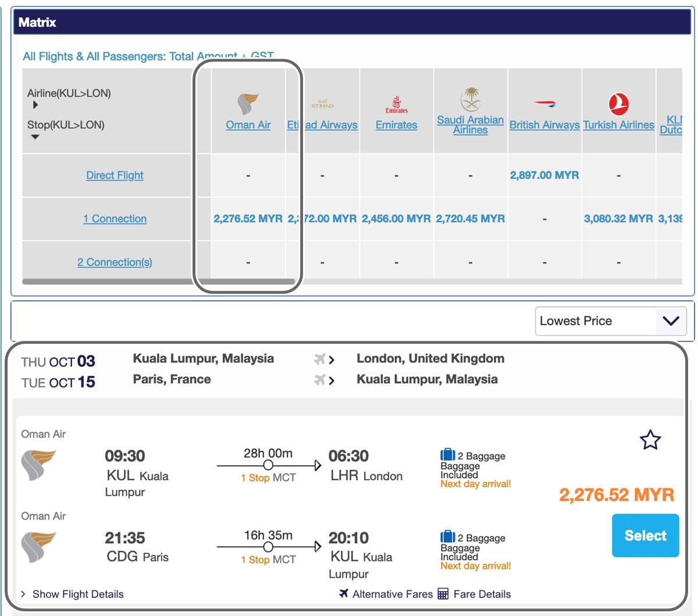Image resolution: width=698 pixels, height=616 pixels.
Task: Click the 1 Stop MCT label under 28h 00m
Action: (268, 478)
